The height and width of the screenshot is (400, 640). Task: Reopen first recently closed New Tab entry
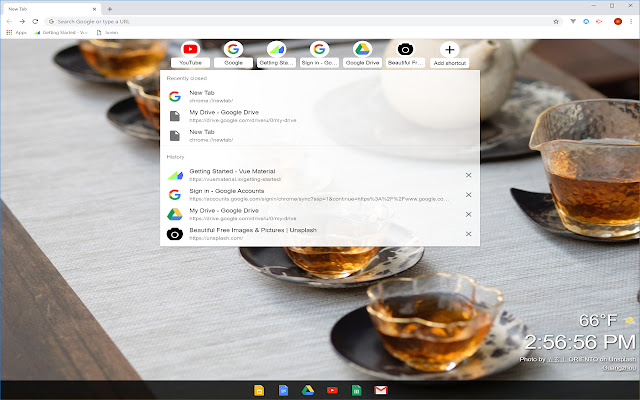click(x=320, y=96)
